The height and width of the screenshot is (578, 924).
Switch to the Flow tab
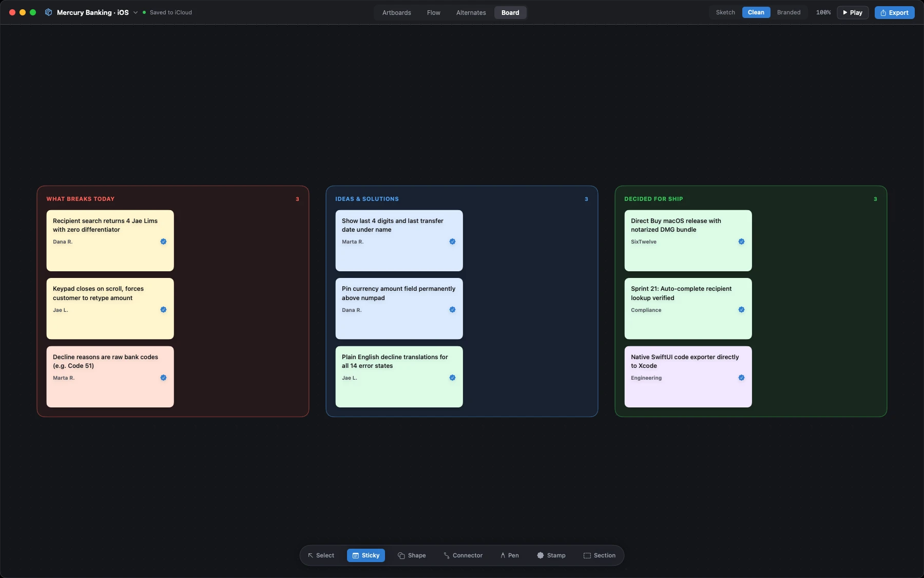tap(434, 13)
